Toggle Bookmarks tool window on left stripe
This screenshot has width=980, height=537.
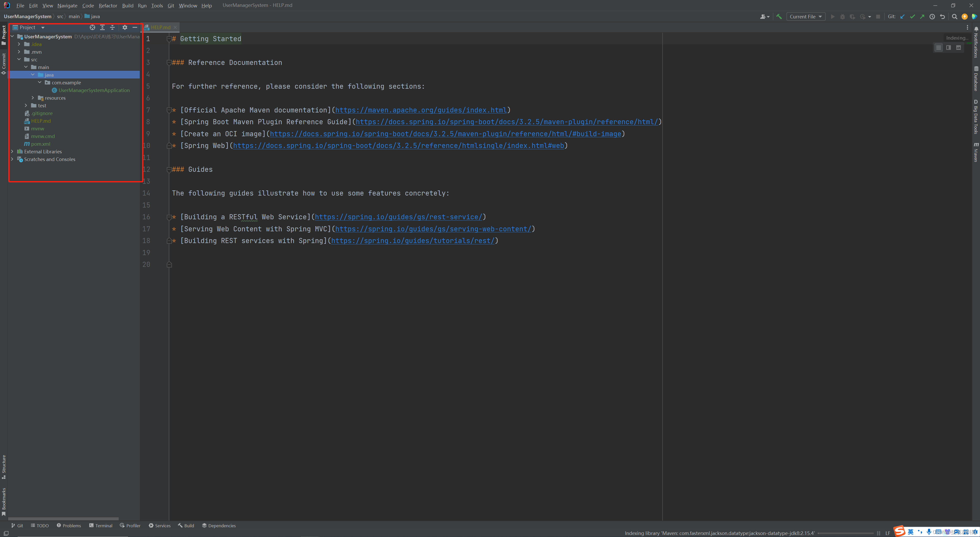click(x=4, y=502)
